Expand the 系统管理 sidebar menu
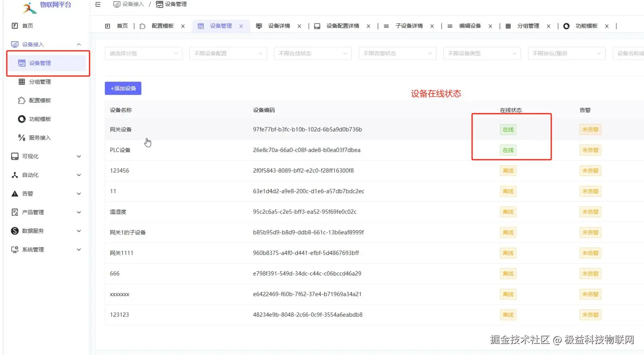This screenshot has height=355, width=644. tap(79, 250)
